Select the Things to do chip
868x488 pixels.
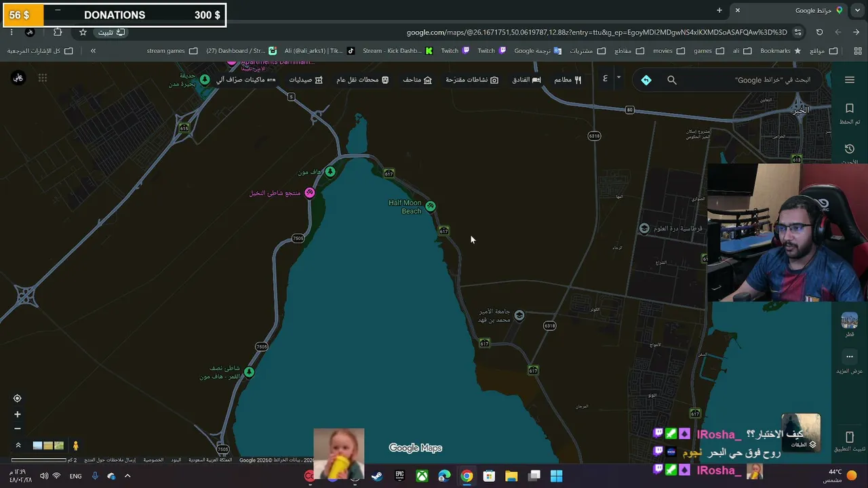pyautogui.click(x=472, y=80)
